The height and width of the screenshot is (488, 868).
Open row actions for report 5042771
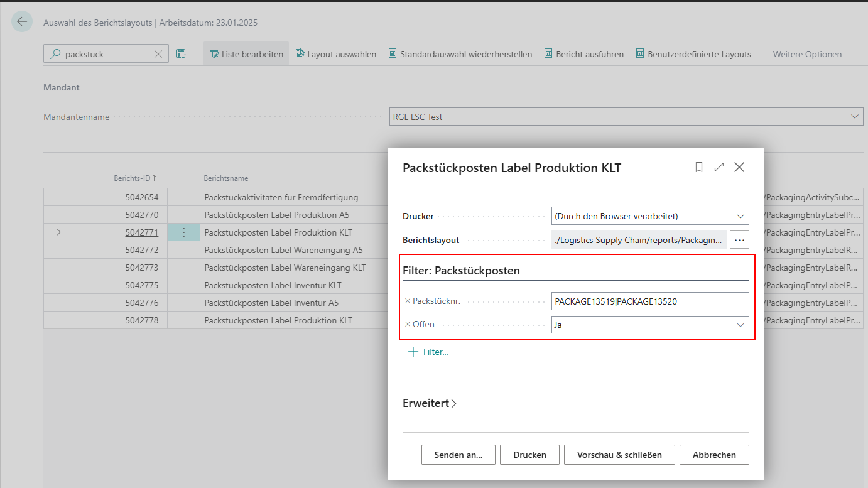click(183, 232)
